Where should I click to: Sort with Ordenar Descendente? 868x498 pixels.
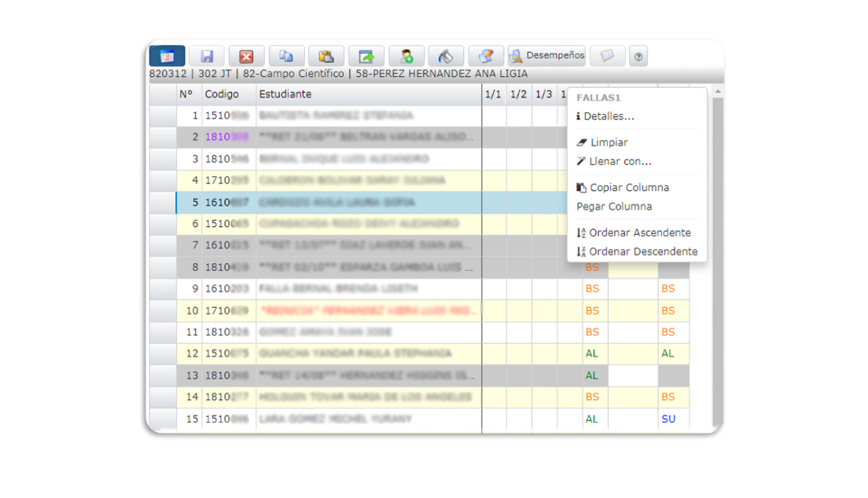coord(637,251)
